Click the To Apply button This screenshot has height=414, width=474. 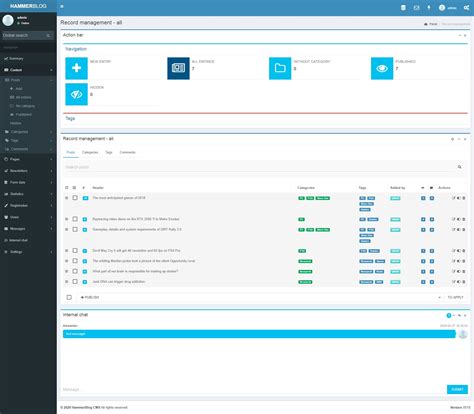(455, 297)
